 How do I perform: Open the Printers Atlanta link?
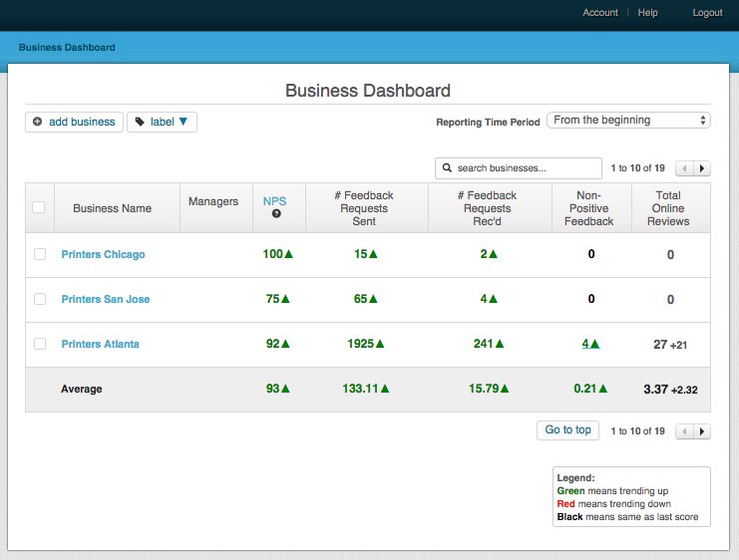(x=101, y=344)
